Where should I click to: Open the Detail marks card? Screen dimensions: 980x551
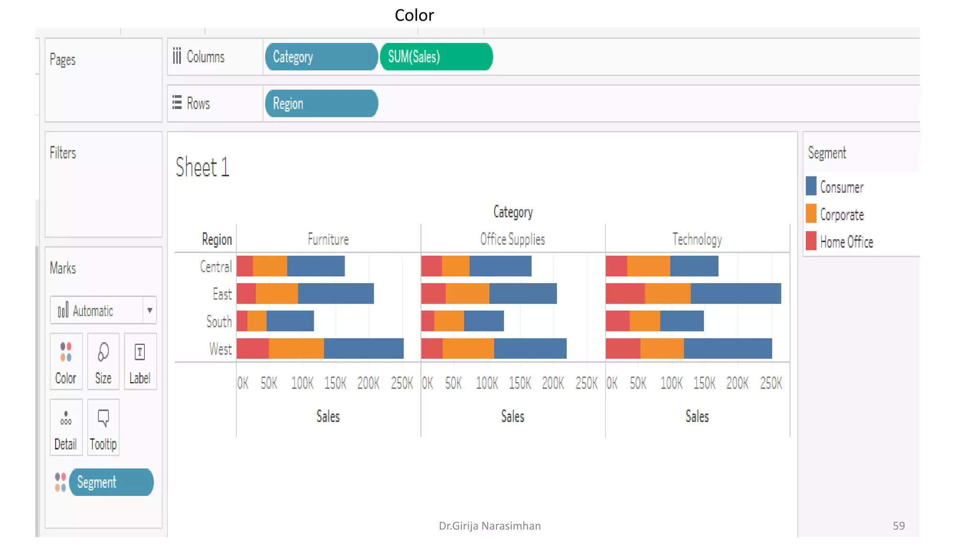[66, 427]
